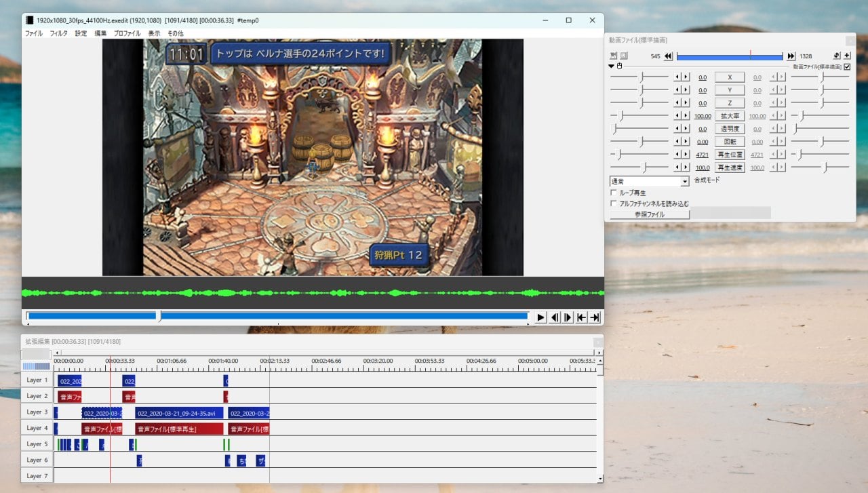This screenshot has width=868, height=493.
Task: Click the 参照ファイル button
Action: [650, 214]
